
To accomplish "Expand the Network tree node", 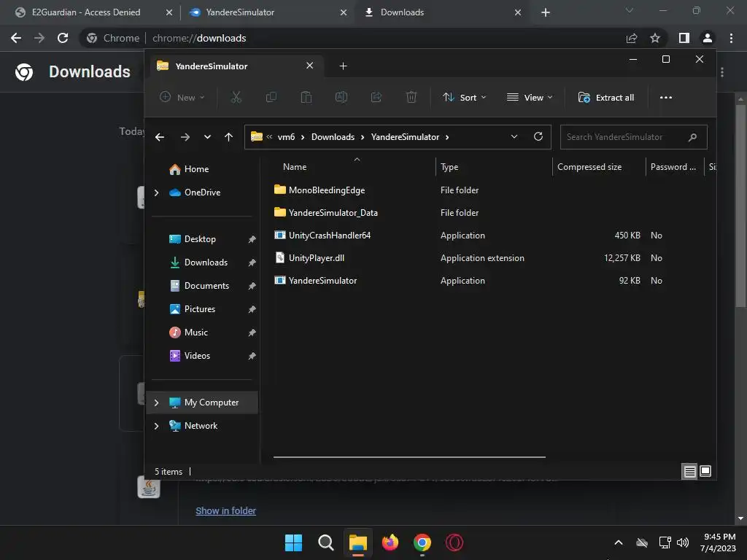I will (x=156, y=426).
